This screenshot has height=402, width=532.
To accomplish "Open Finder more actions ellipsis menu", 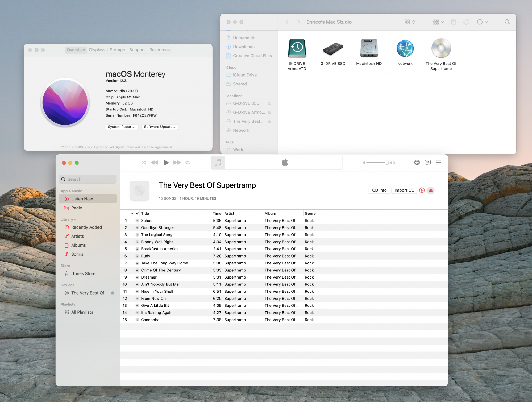I will pyautogui.click(x=482, y=22).
